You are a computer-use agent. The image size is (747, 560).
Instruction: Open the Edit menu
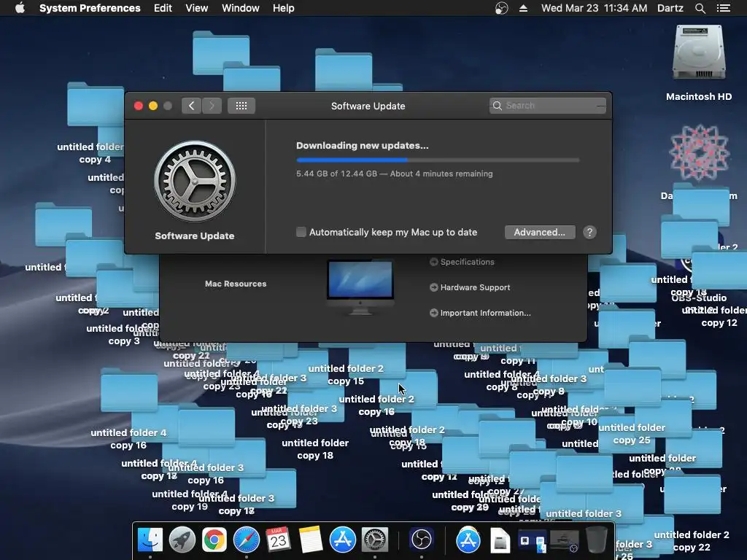(163, 8)
